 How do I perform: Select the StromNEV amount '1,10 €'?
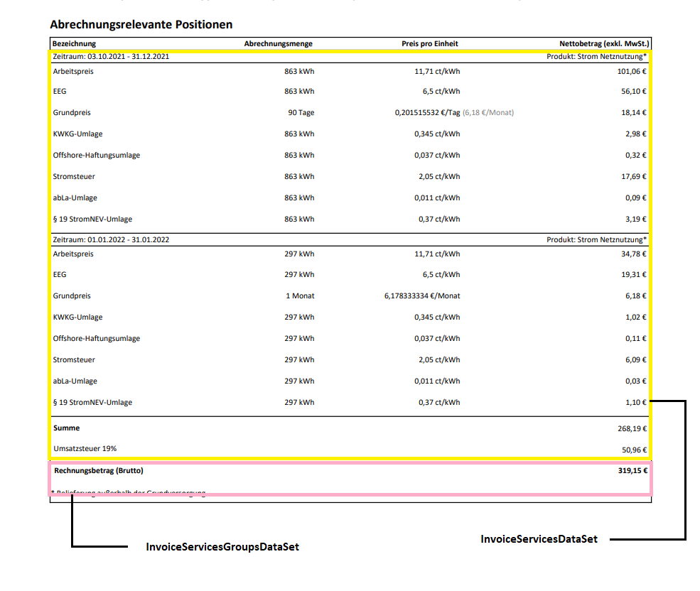click(x=636, y=403)
